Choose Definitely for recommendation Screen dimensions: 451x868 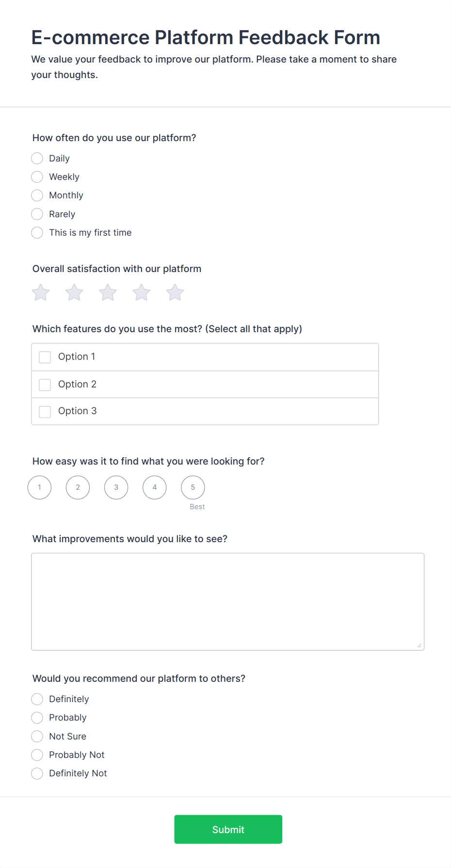coord(37,699)
